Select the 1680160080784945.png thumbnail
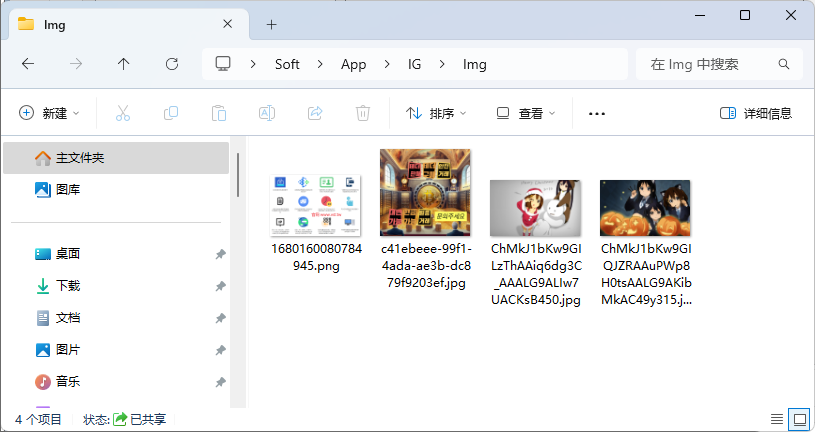The height and width of the screenshot is (432, 815). click(316, 205)
